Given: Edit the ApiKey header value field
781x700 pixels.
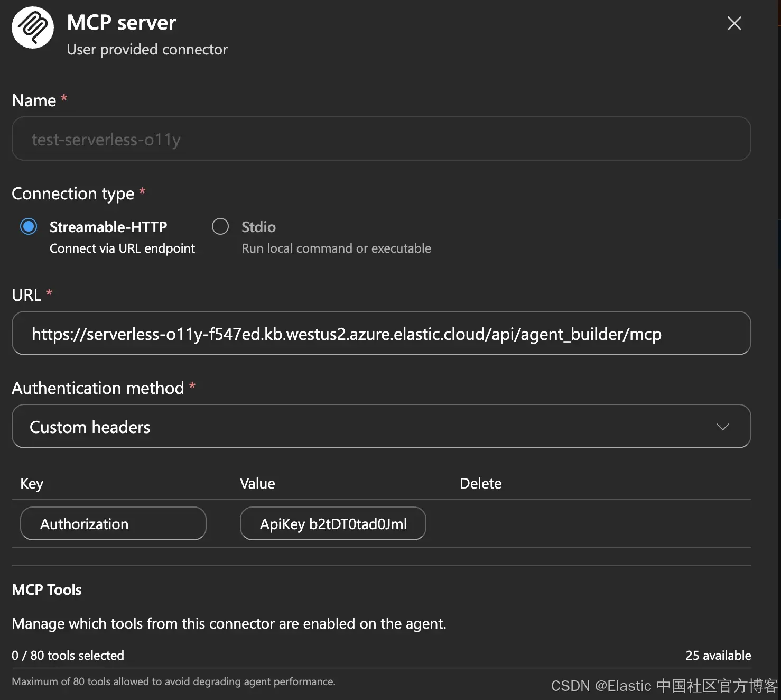Looking at the screenshot, I should click(x=333, y=523).
